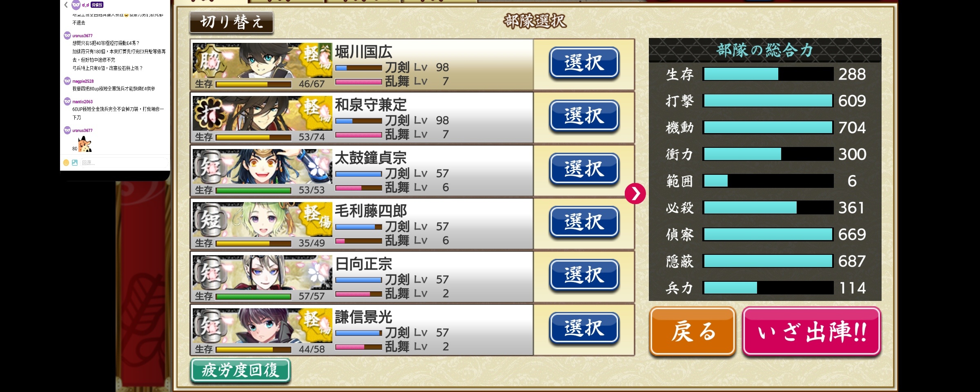Click 太鼓鐘貞宗 character portrait
This screenshot has height=392, width=980.
pos(262,167)
